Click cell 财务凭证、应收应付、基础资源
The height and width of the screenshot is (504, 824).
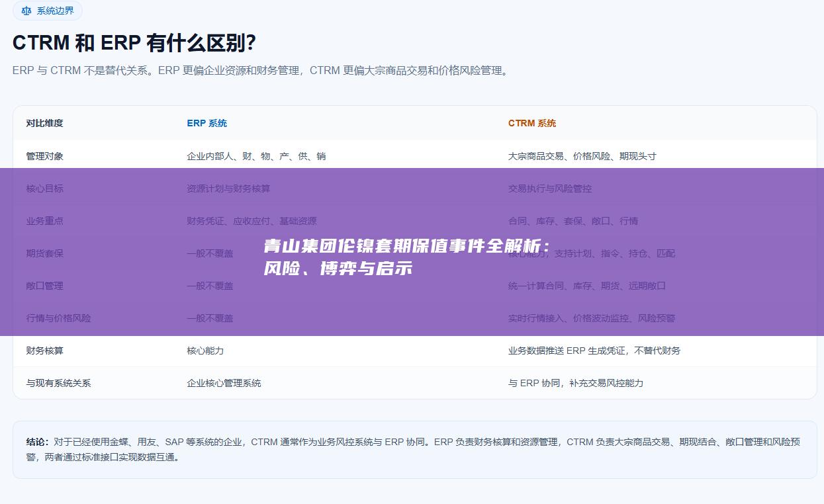pos(252,221)
